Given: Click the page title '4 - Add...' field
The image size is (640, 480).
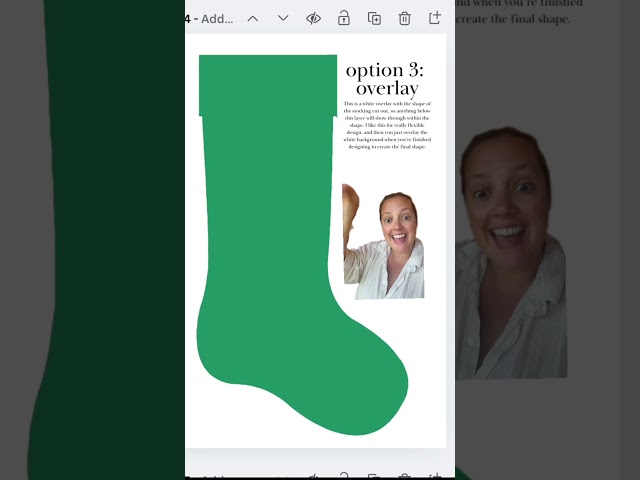Looking at the screenshot, I should [x=209, y=19].
